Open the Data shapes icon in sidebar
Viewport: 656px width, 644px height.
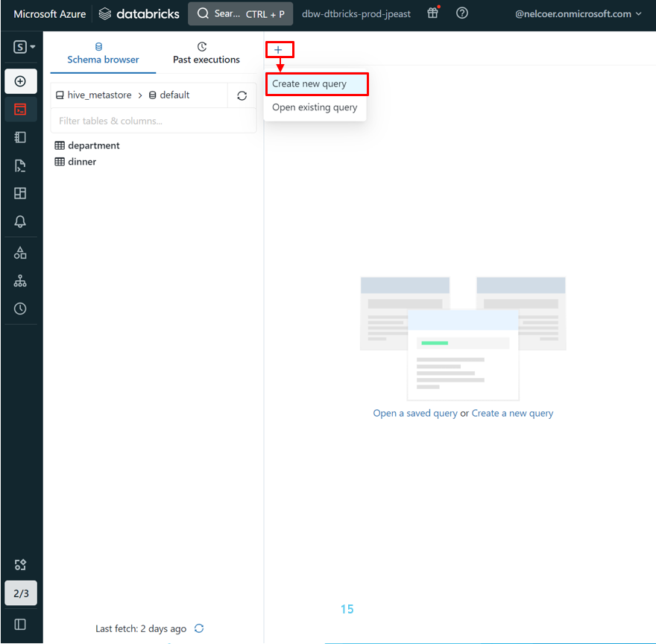20,253
